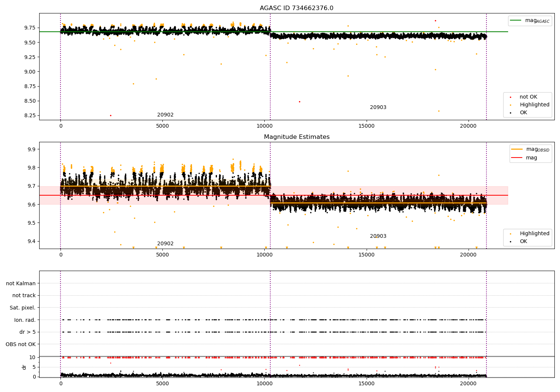Click the '15000' x-tick under the top plot
Screen dimensions: 560x392
pos(366,126)
